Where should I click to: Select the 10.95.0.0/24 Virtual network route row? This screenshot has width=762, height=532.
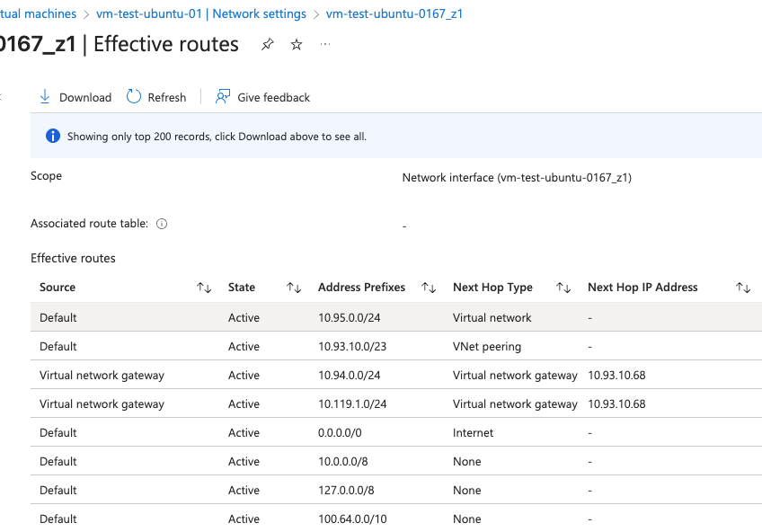(396, 317)
